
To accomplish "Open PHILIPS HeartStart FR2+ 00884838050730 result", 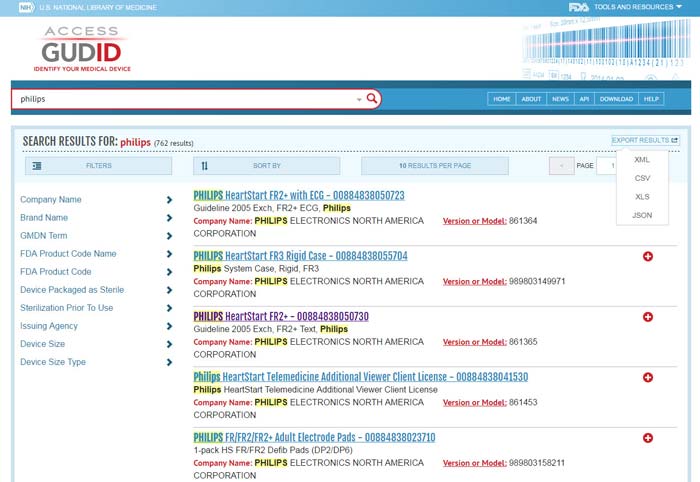I will point(281,316).
